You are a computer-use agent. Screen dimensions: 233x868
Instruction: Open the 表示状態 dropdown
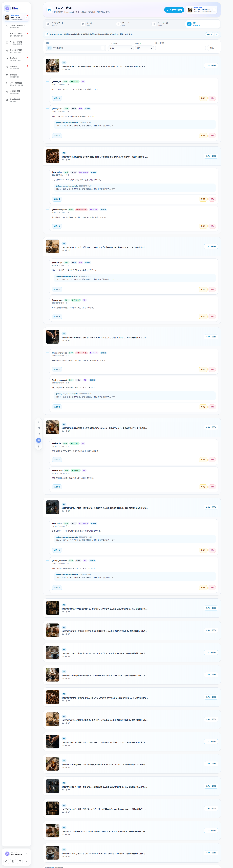pos(144,48)
